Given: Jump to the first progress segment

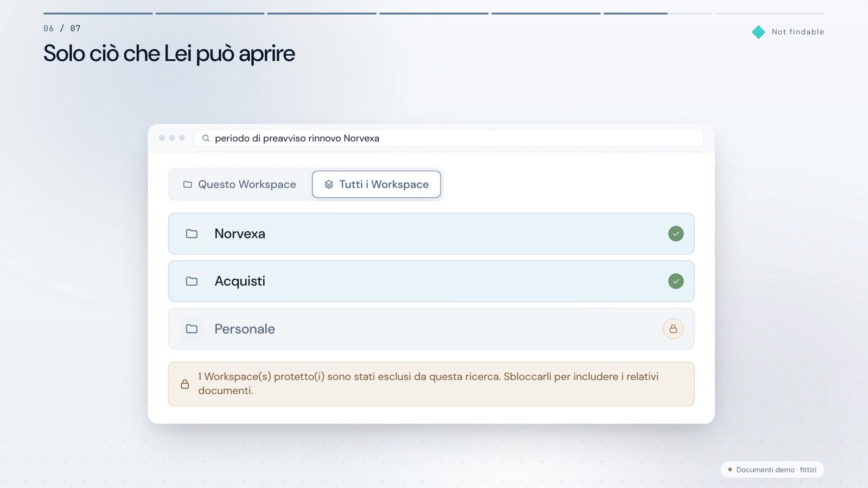Looking at the screenshot, I should (98, 13).
